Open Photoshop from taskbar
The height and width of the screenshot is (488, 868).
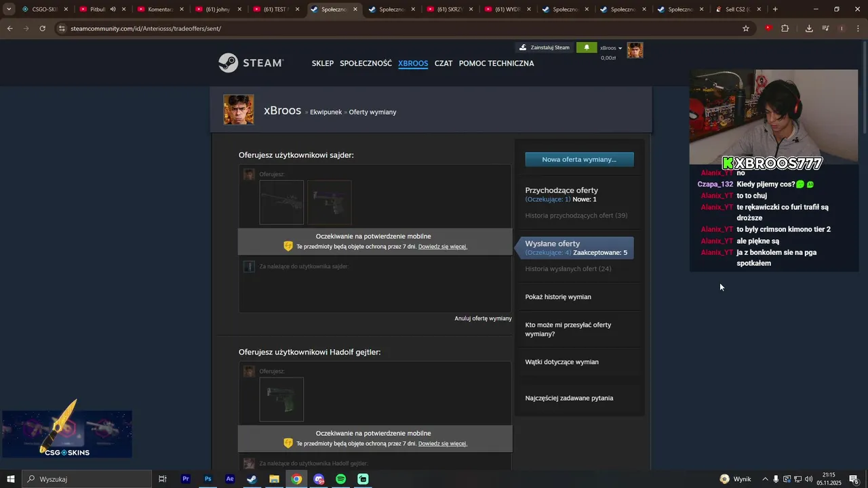point(208,479)
